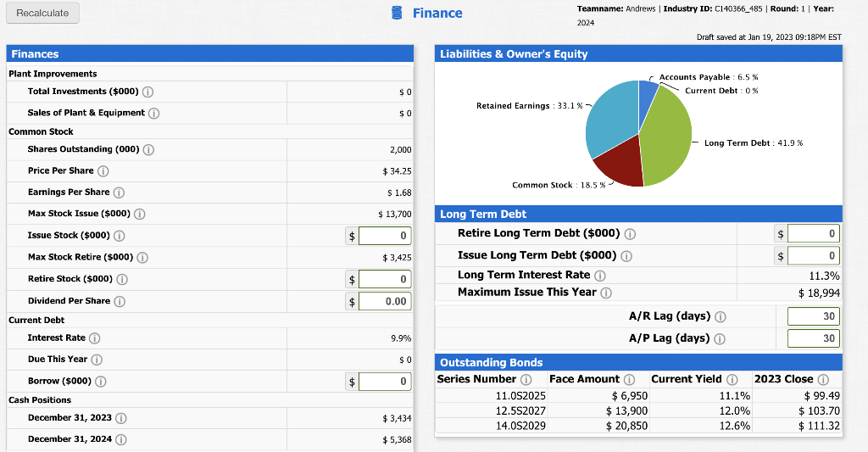Show info for Long Term Interest Rate
Image resolution: width=868 pixels, height=452 pixels.
600,276
